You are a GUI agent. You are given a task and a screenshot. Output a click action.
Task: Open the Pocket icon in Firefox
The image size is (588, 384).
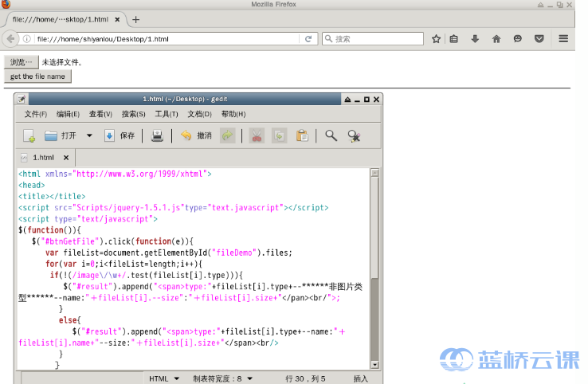point(539,38)
